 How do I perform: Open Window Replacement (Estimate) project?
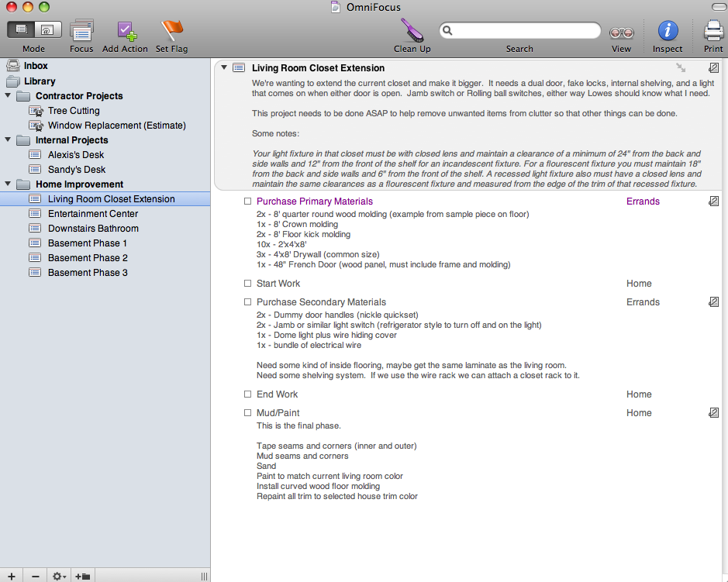click(x=116, y=126)
